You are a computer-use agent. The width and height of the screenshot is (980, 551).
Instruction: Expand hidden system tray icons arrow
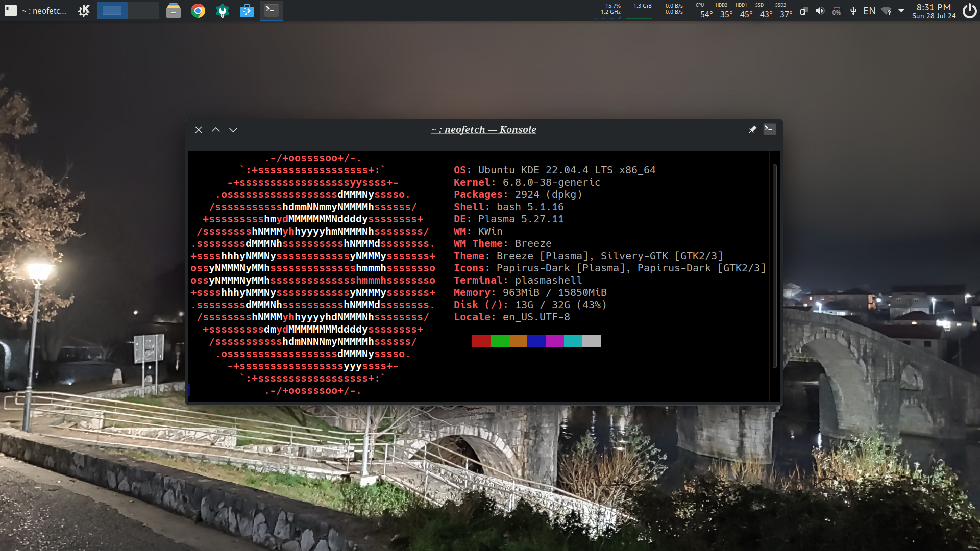[901, 11]
